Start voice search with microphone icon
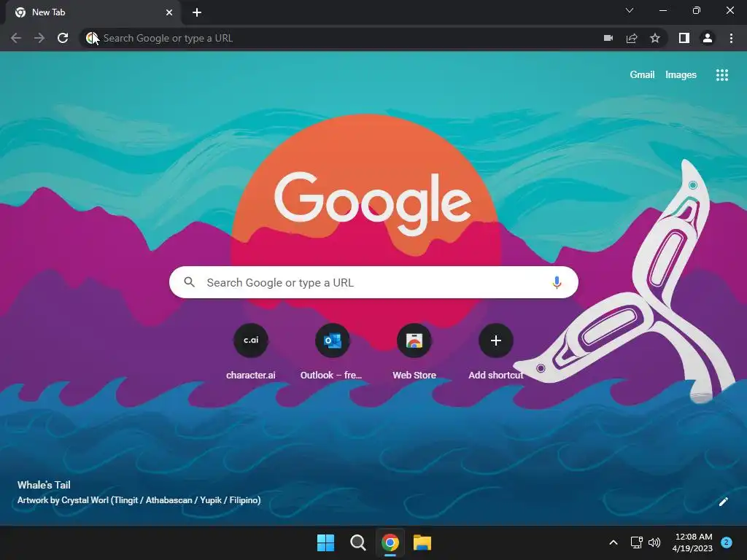Screen dimensions: 747x560 (x=557, y=282)
